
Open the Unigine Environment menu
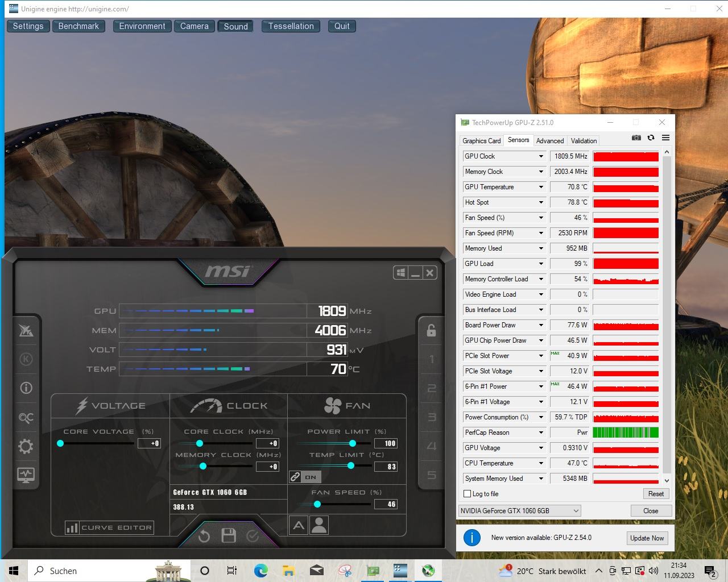click(x=142, y=26)
